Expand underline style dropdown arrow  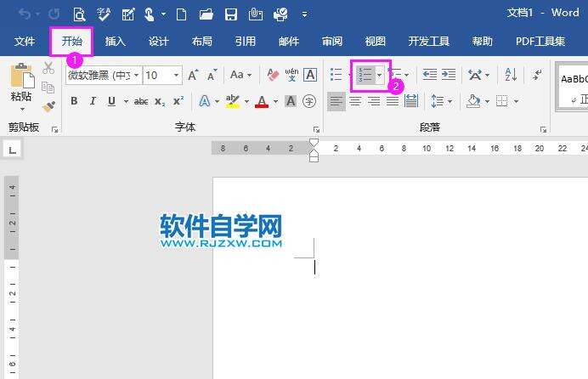pos(126,101)
